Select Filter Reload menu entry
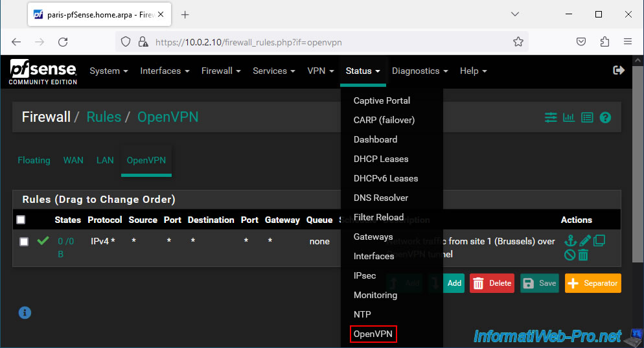 click(x=378, y=217)
